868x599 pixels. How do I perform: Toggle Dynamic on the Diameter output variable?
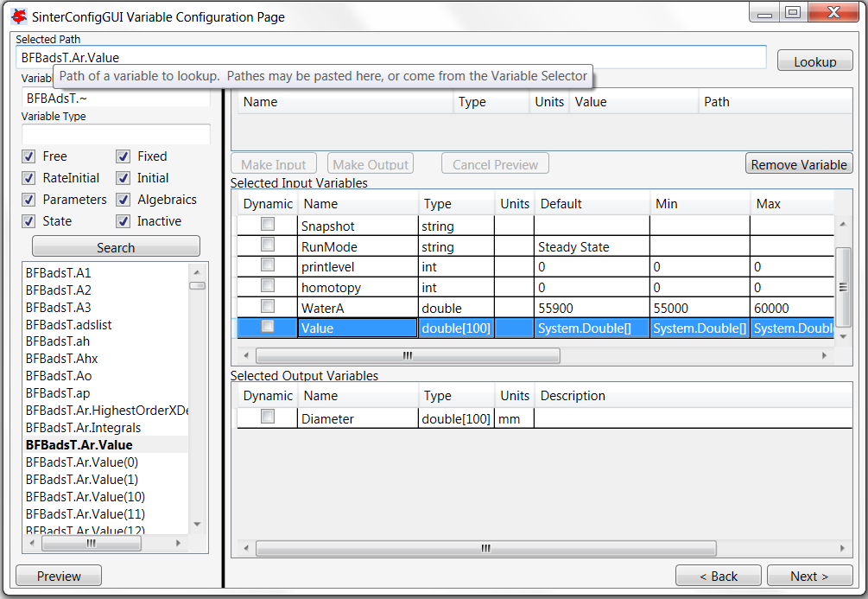click(268, 416)
